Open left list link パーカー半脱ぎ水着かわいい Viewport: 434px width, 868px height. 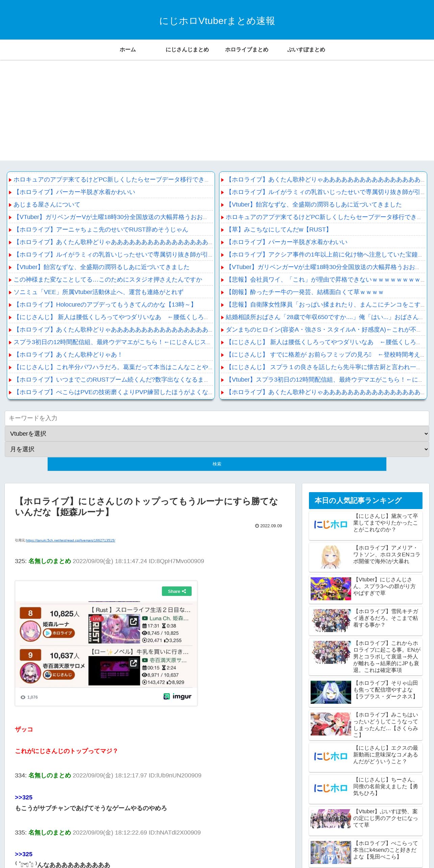(x=74, y=192)
